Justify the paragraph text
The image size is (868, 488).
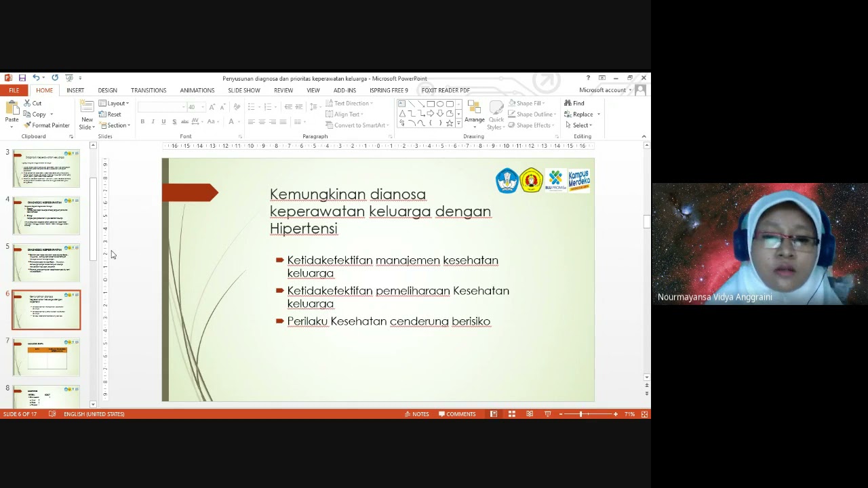tap(283, 122)
